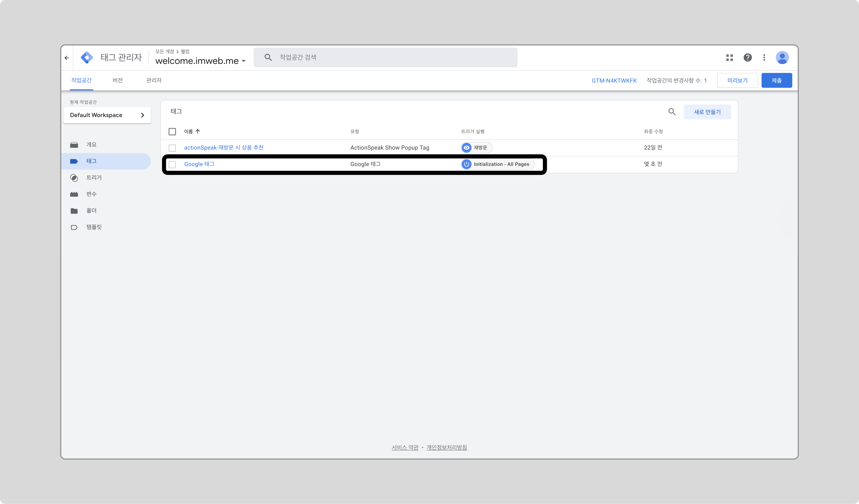This screenshot has width=859, height=504.
Task: Open the Google 태그 tag link
Action: tap(199, 164)
